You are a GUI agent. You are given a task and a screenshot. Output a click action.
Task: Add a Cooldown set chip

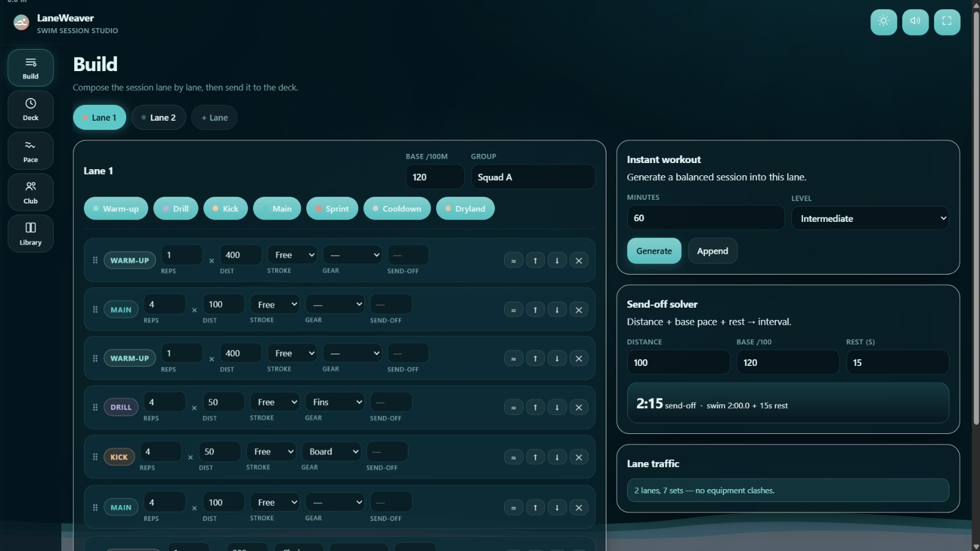(397, 209)
